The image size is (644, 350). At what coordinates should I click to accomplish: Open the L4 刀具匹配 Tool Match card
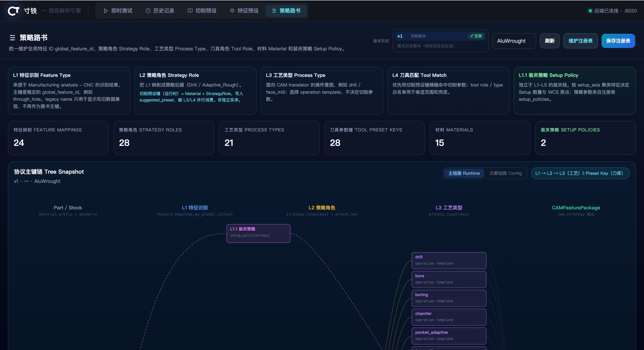448,91
